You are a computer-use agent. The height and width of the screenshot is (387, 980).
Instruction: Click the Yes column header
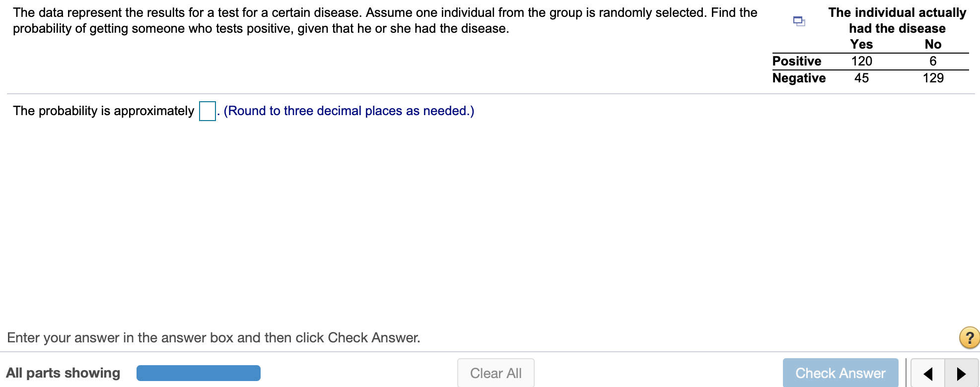pyautogui.click(x=861, y=44)
